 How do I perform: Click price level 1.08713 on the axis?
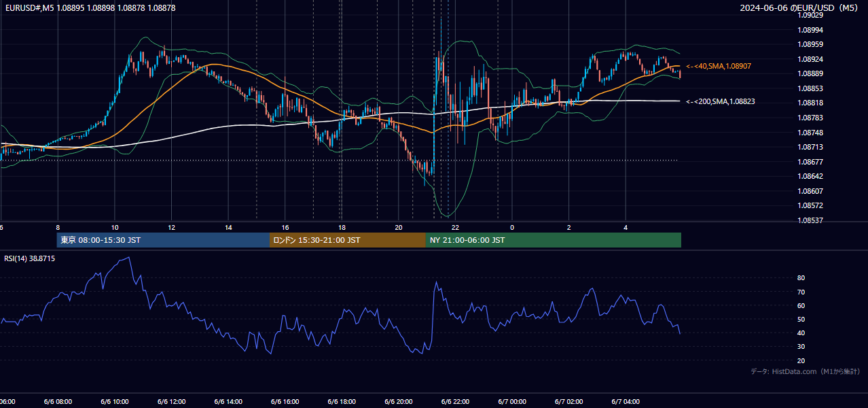812,147
